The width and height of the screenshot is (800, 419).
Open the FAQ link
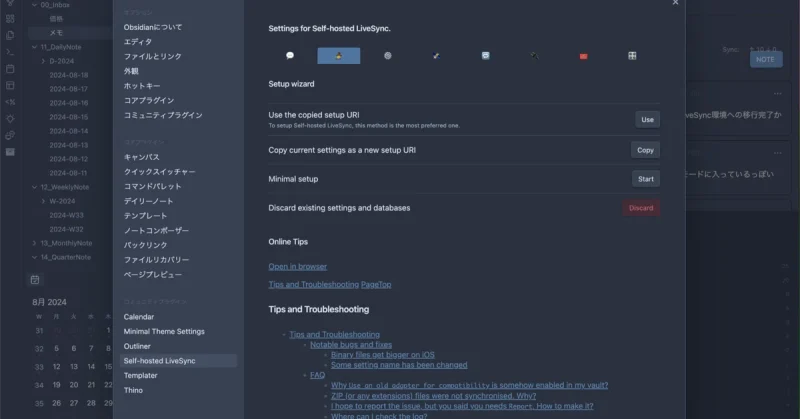point(317,375)
